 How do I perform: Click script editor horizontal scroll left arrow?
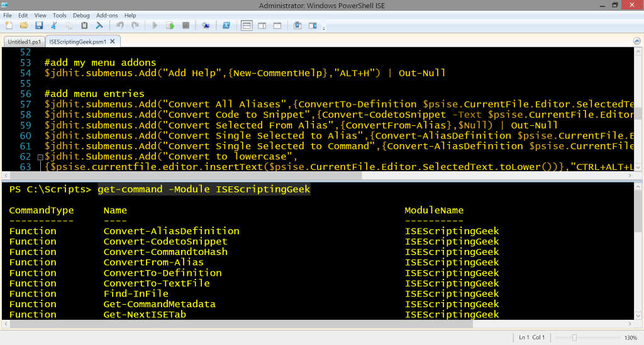6,175
